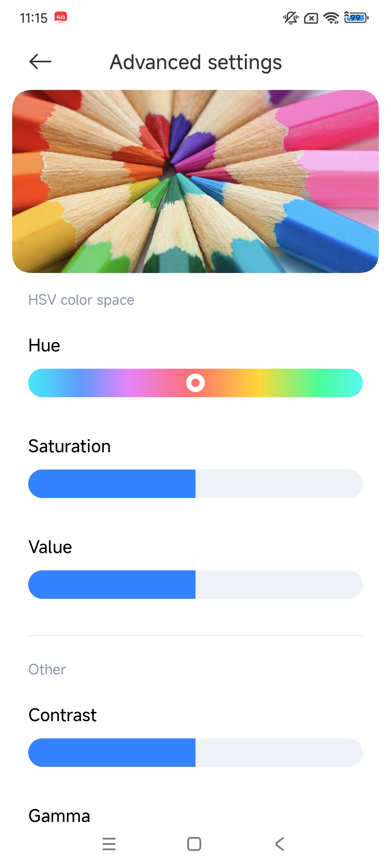Go to home screen via square navigation button
Viewport: 391px width, 868px height.
(194, 844)
